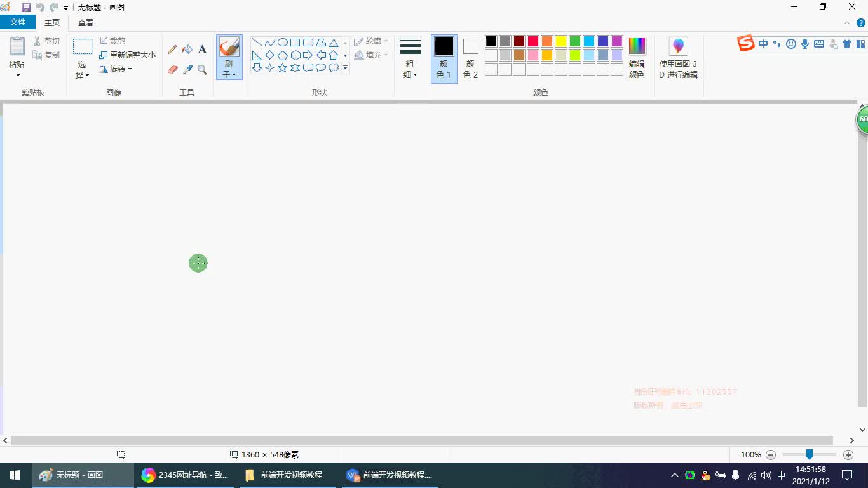Image resolution: width=868 pixels, height=488 pixels.
Task: Open 编辑颜色 color editor
Action: click(x=636, y=56)
